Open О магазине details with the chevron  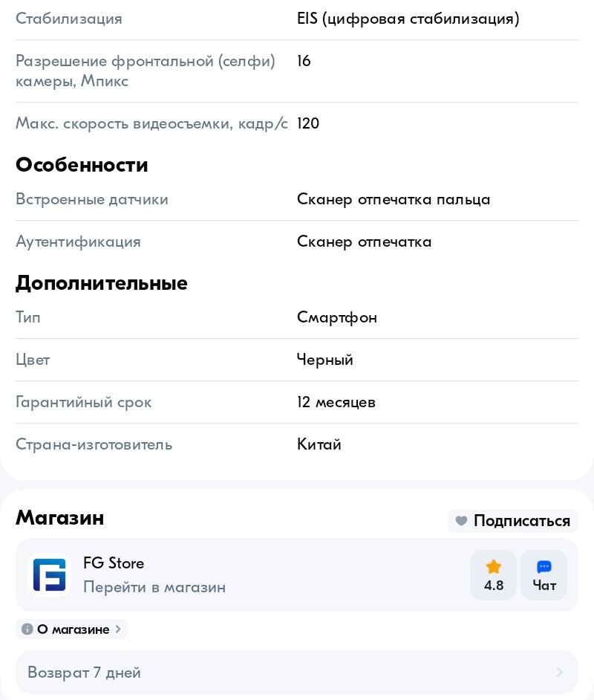[x=118, y=629]
